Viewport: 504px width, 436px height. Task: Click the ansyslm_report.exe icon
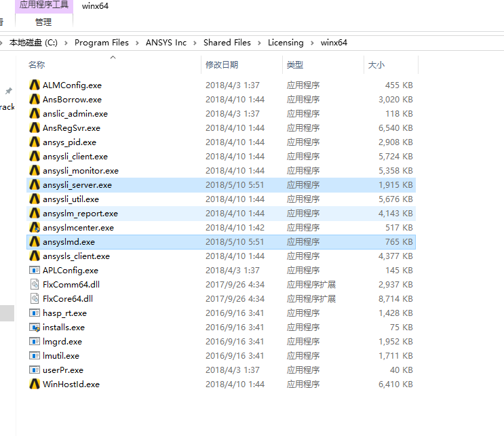[35, 213]
